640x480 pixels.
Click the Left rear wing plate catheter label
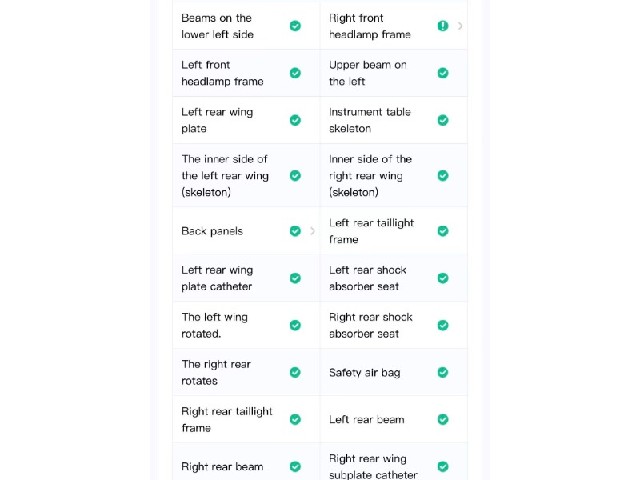[x=217, y=278]
